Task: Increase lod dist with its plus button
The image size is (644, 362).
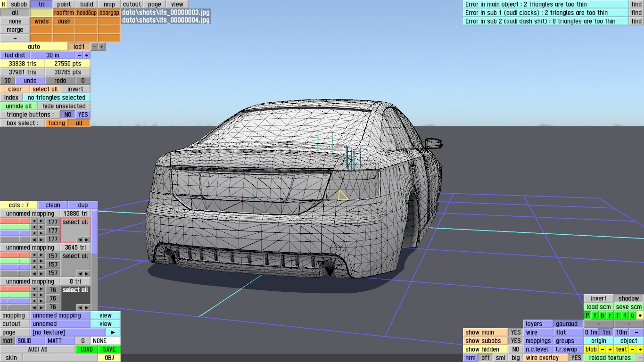Action: pyautogui.click(x=87, y=55)
